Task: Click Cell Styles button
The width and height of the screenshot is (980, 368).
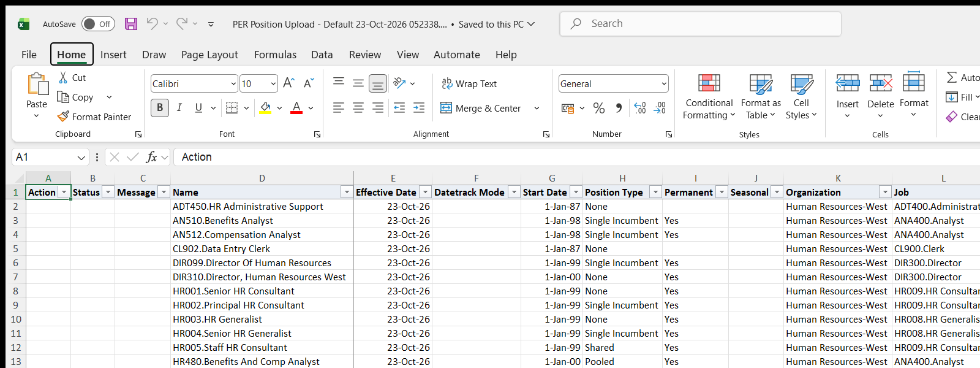Action: click(801, 97)
